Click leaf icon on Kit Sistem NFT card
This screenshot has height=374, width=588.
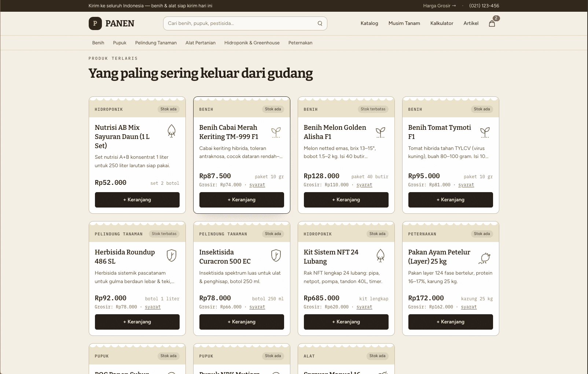click(381, 256)
